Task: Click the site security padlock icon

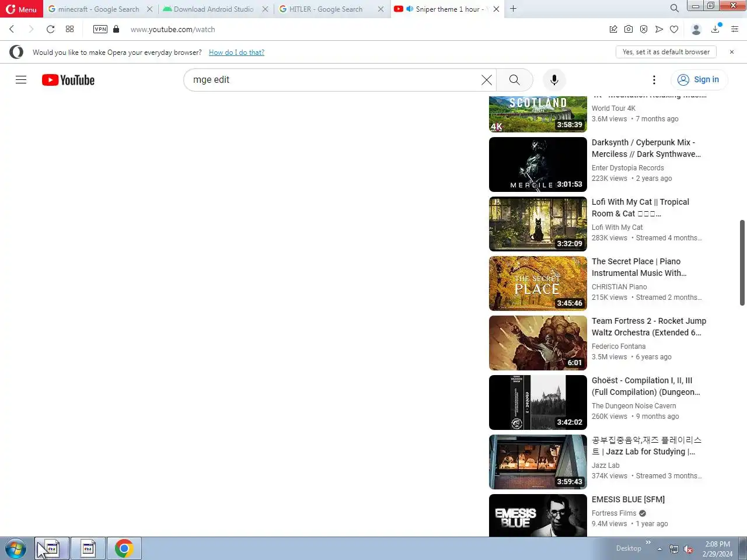Action: click(x=116, y=29)
